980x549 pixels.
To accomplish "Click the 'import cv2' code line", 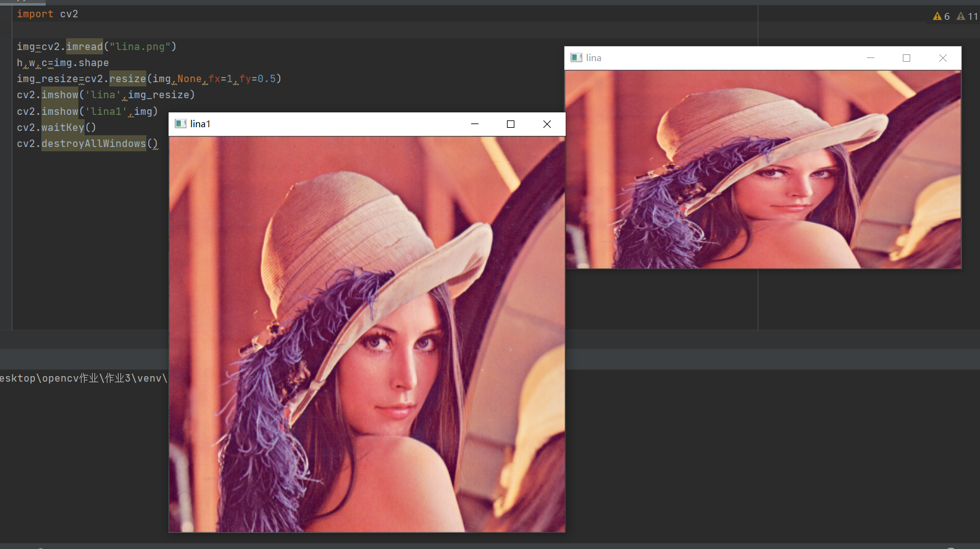I will tap(48, 14).
